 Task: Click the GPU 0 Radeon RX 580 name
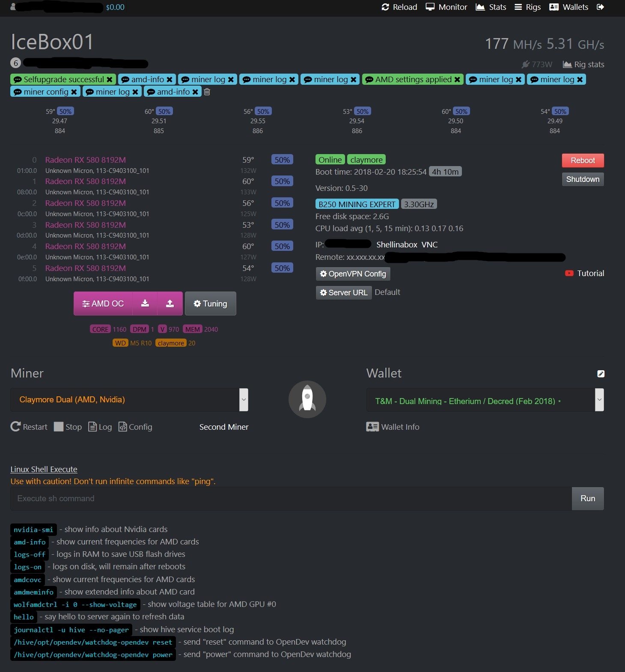tap(86, 160)
